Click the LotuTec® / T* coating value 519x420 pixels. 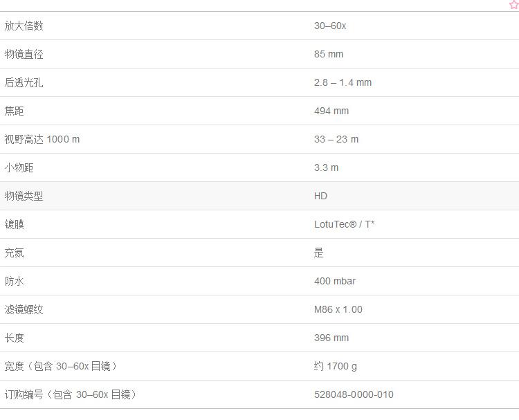tap(344, 224)
